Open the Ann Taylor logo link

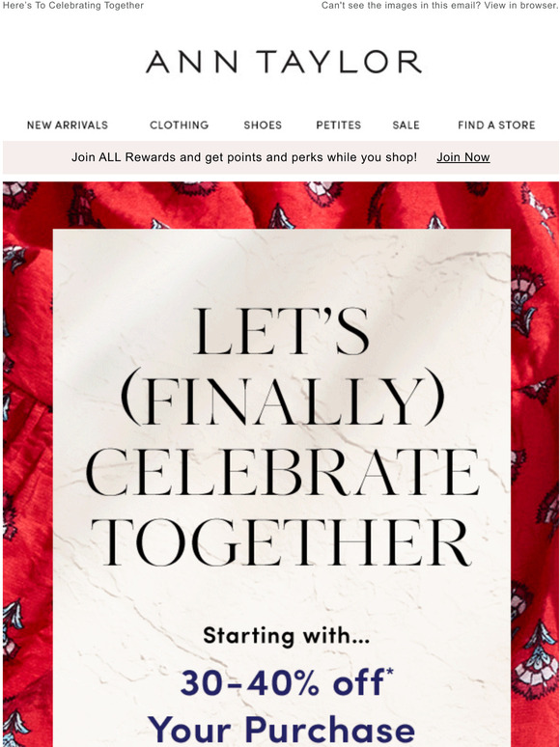(284, 62)
